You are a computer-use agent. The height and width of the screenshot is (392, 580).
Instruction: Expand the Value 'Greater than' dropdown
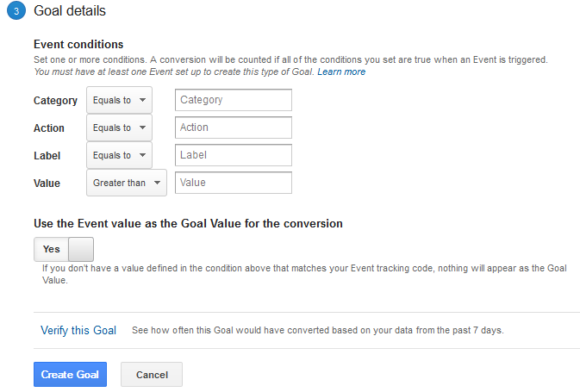pos(127,183)
